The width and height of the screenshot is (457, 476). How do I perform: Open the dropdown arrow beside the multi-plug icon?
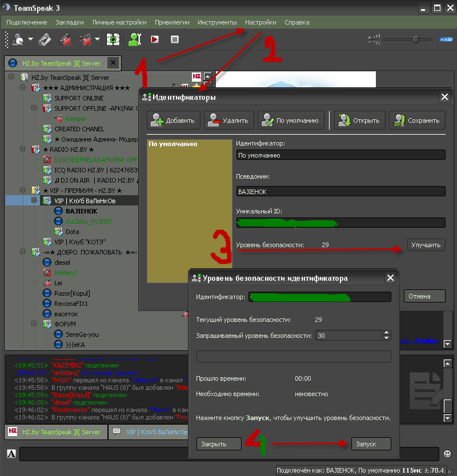(x=97, y=39)
